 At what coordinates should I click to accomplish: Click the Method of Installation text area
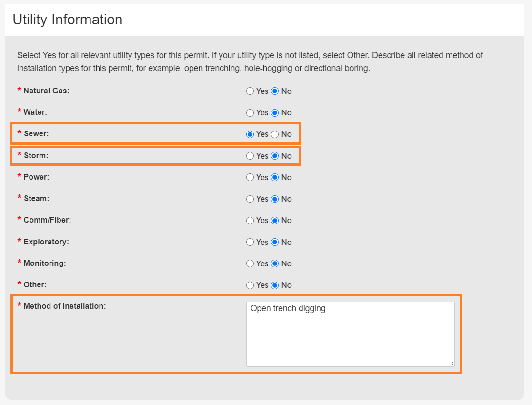tap(350, 334)
